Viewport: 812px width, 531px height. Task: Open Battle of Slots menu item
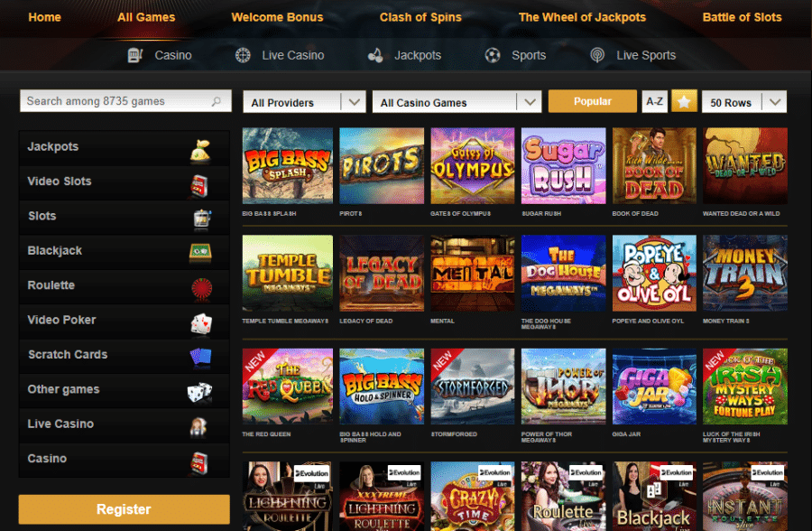(x=743, y=17)
